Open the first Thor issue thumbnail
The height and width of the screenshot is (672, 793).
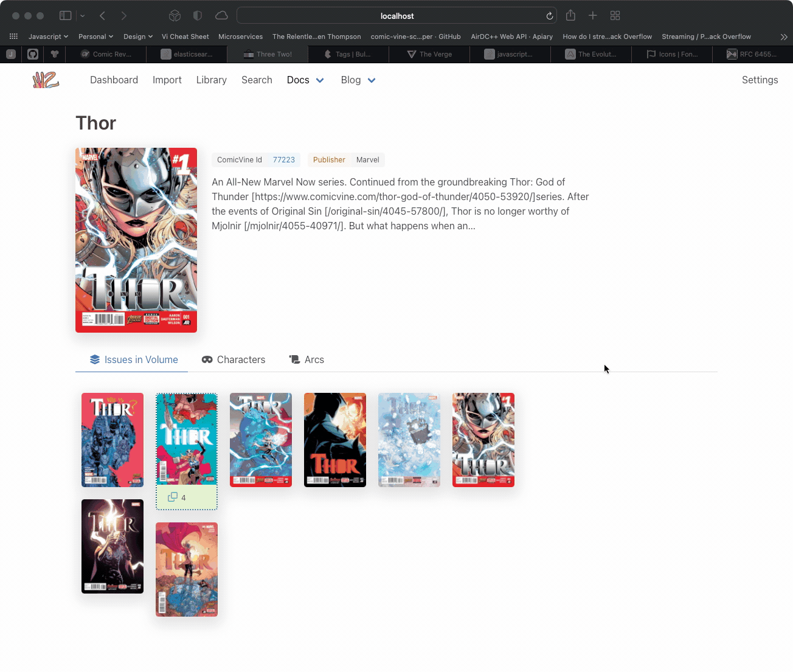[113, 440]
